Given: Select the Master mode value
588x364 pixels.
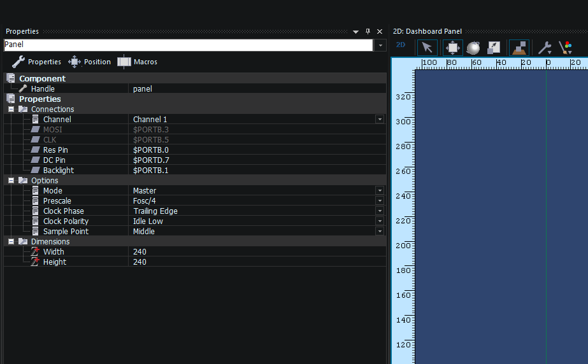Looking at the screenshot, I should pos(145,191).
